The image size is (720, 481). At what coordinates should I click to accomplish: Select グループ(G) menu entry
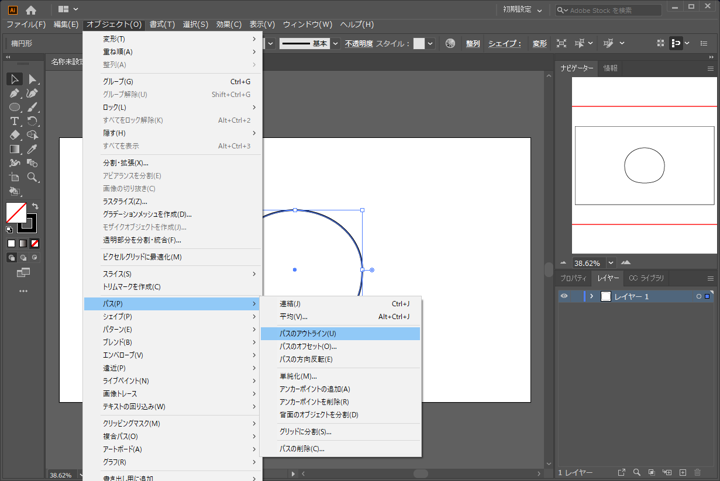click(172, 82)
